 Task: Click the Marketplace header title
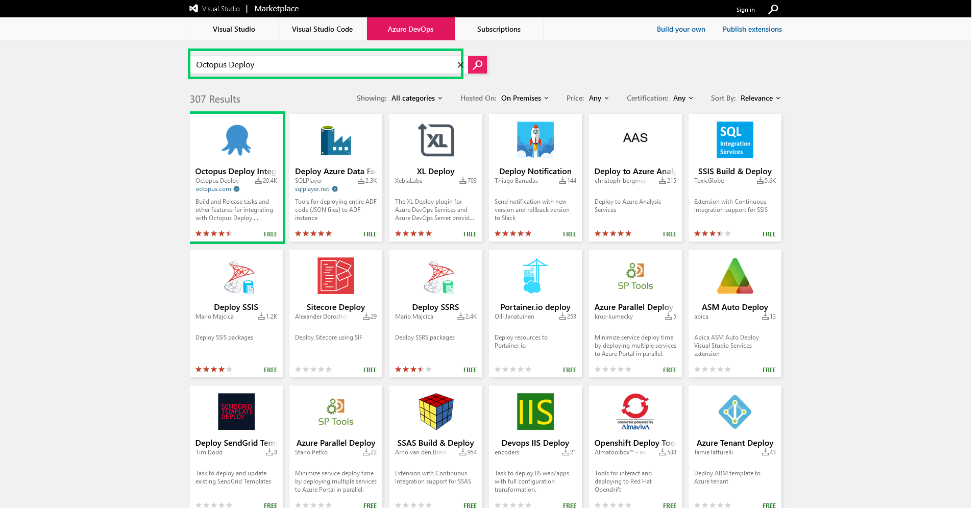[x=277, y=9]
